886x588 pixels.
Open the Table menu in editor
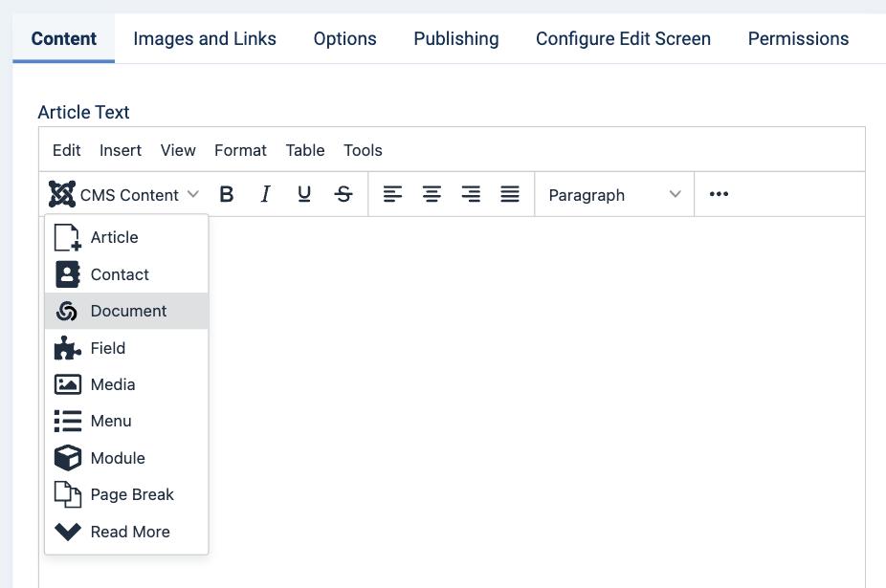[x=305, y=150]
